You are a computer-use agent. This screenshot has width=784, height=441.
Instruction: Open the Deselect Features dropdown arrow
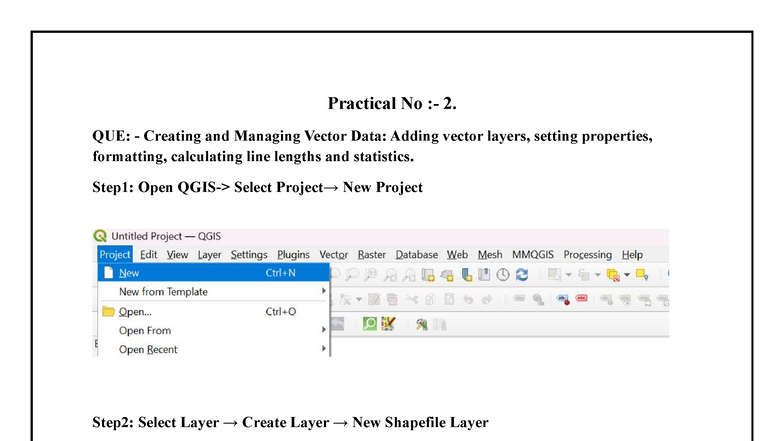tap(627, 275)
